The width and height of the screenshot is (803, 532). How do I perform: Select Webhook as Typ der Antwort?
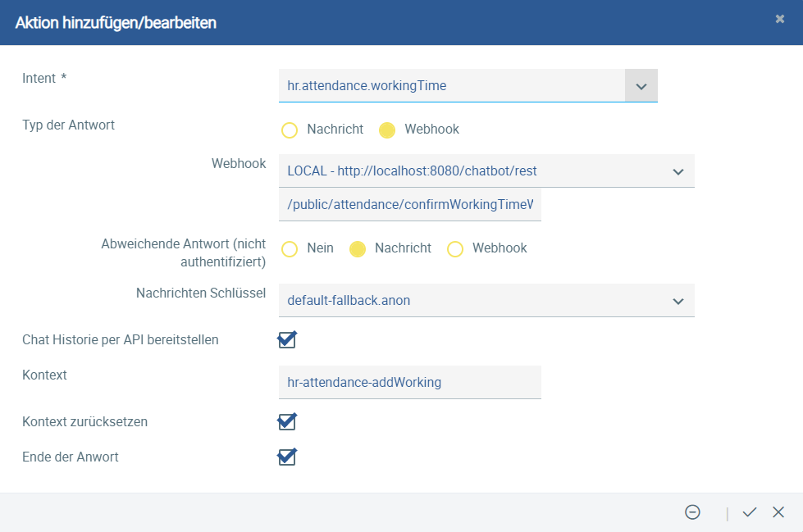coord(387,130)
